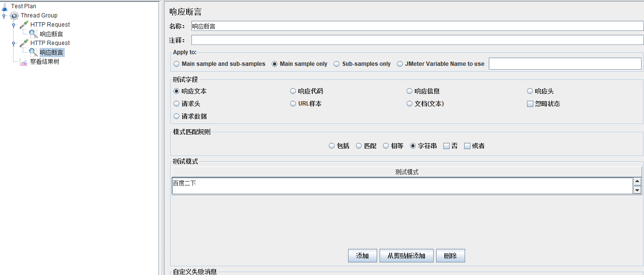
Task: Click the first HTTP Request pipette icon
Action: click(x=24, y=25)
